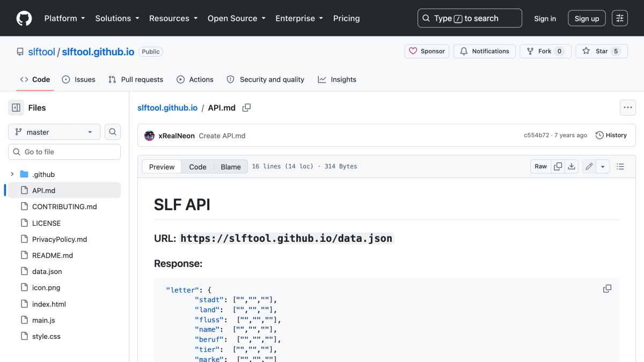Image resolution: width=644 pixels, height=362 pixels.
Task: Switch to the Code tab
Action: [35, 79]
